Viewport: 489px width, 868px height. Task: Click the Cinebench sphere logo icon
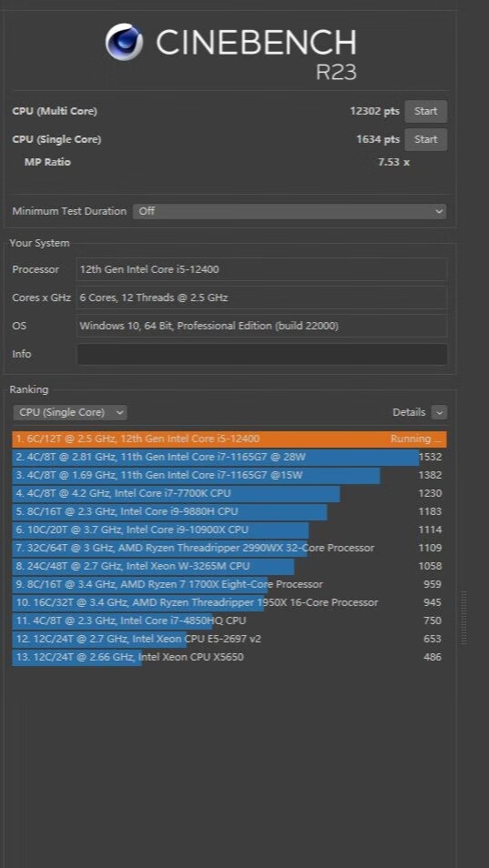[124, 42]
